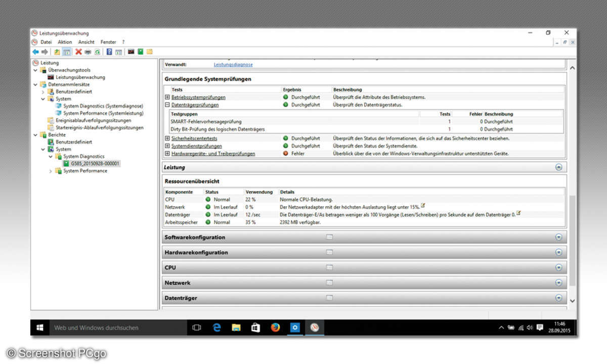This screenshot has height=364, width=607.
Task: Expand Sicherheitscentertests with its plus box
Action: [167, 138]
